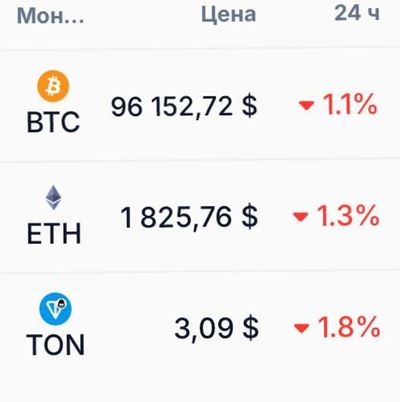Screen dimensions: 400x402
Task: Tap the BTC 1.1% change value
Action: pos(350,105)
